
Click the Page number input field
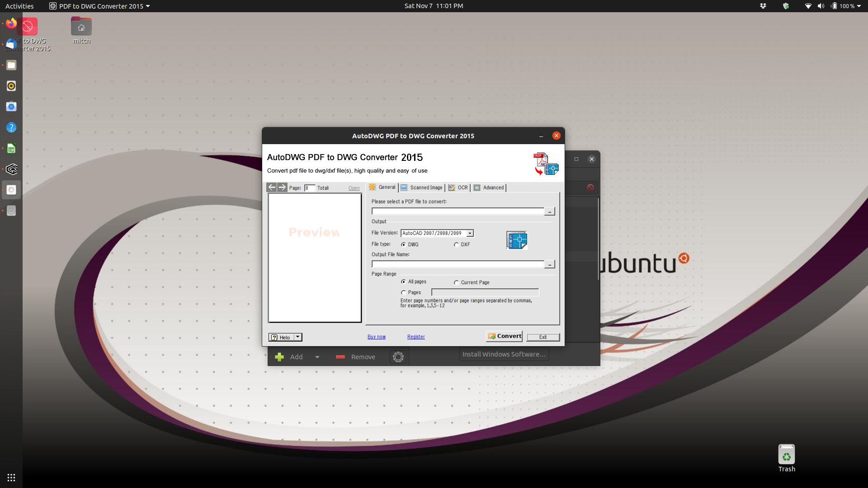[309, 188]
